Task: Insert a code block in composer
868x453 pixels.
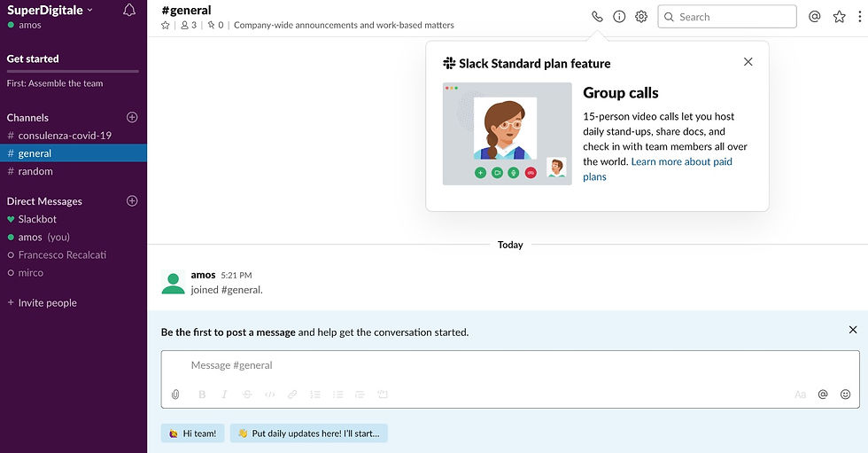Action: point(383,394)
